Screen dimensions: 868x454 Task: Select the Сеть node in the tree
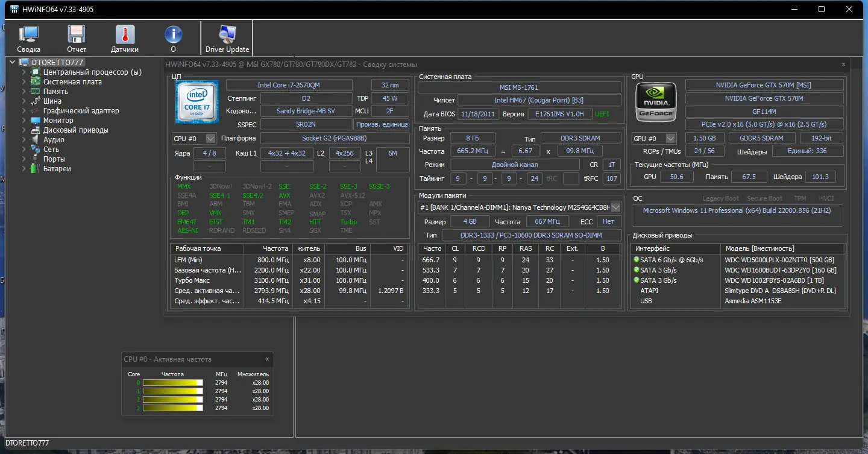click(51, 150)
